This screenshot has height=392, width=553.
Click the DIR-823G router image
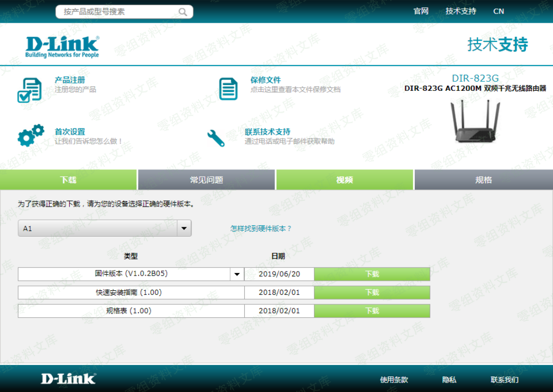(476, 121)
